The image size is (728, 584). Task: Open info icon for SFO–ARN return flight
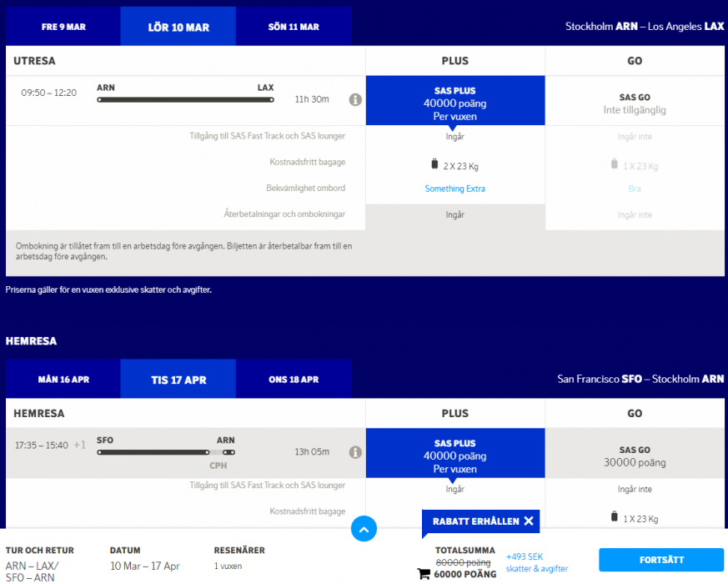[x=355, y=452]
